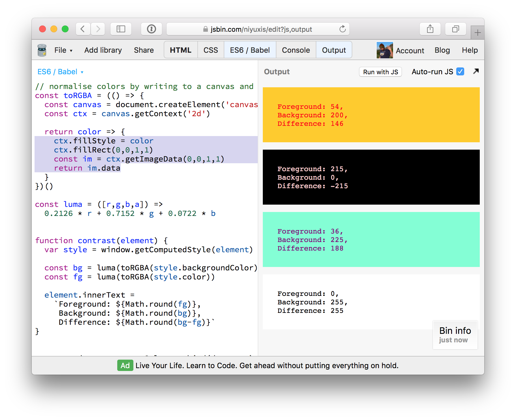Pop out the output in new window arrow
The image size is (516, 420).
pos(476,71)
